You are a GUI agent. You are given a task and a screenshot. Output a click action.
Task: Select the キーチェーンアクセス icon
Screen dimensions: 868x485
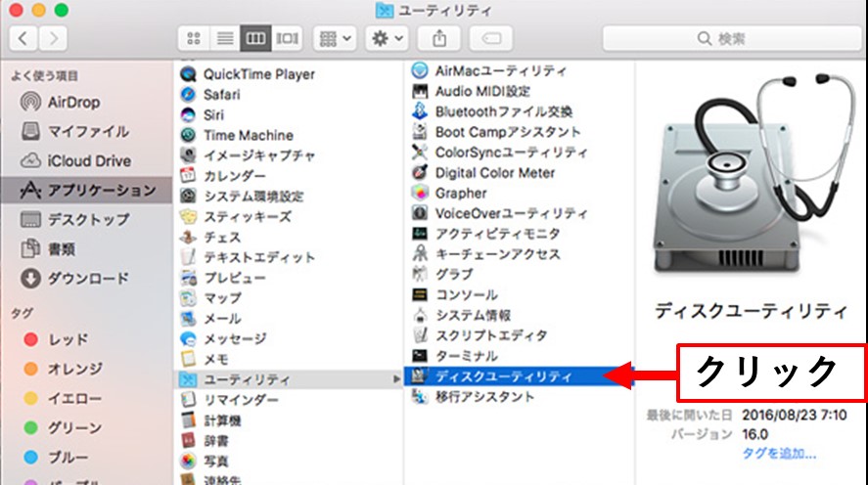pos(420,254)
